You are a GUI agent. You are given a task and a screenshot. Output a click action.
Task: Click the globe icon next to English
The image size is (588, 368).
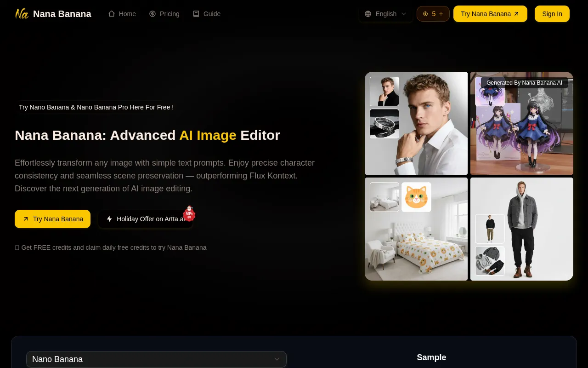pos(368,14)
